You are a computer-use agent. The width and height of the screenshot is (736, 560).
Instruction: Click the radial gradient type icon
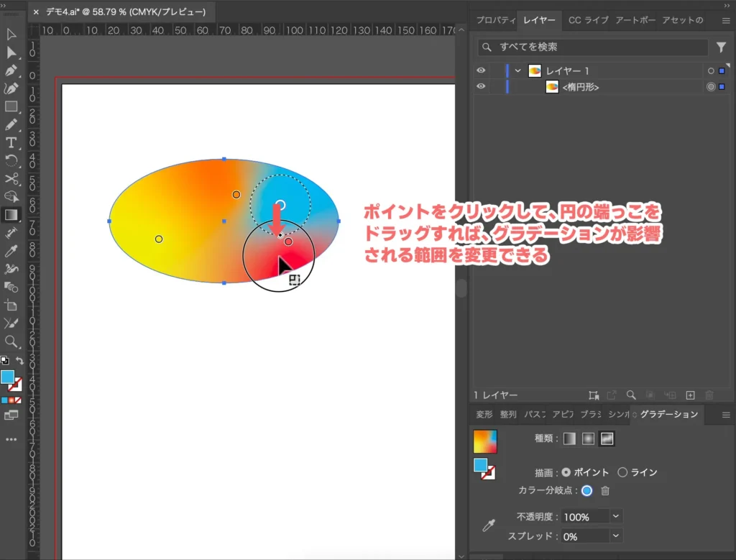(x=588, y=438)
